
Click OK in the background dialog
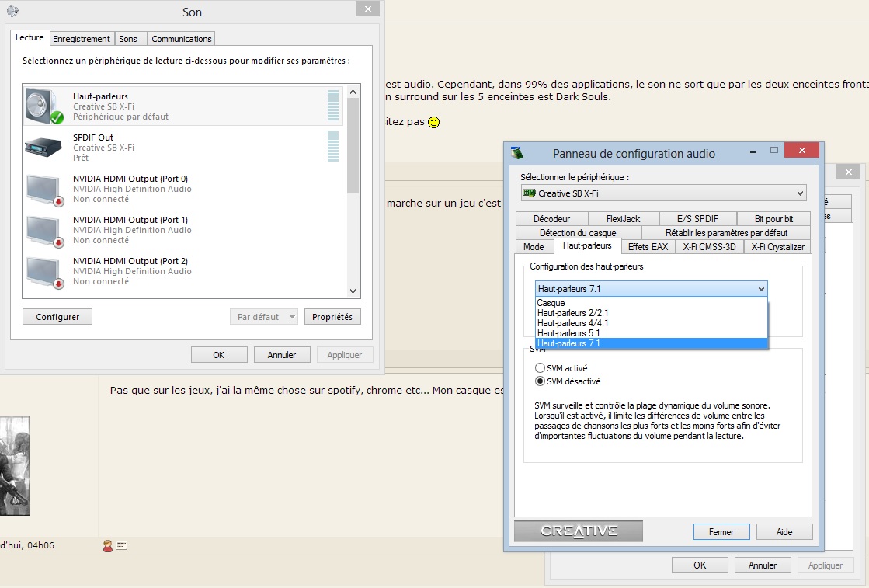pos(700,565)
